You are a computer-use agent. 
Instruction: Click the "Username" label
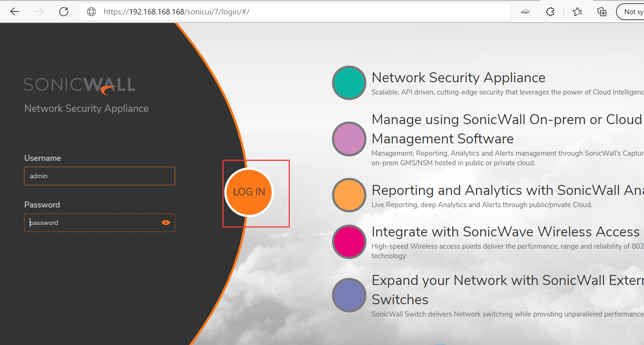click(x=43, y=158)
